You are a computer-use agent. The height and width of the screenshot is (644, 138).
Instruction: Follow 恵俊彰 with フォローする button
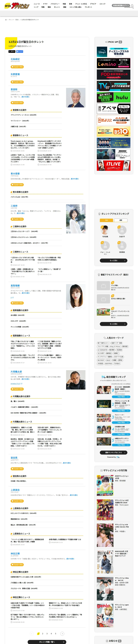[17, 103]
